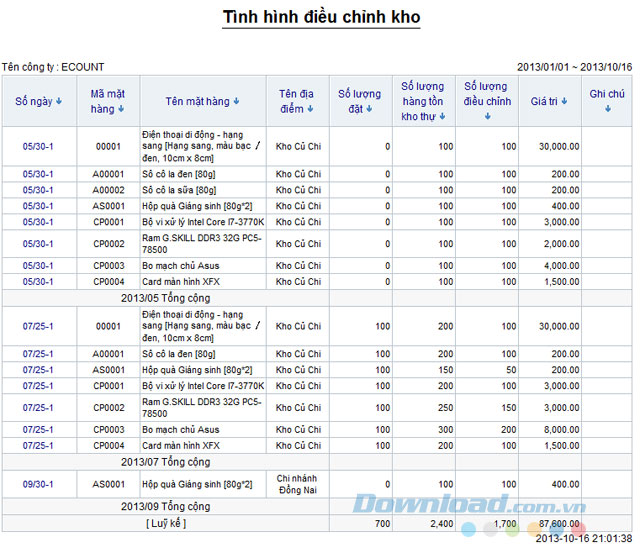Open 07/25-1 link for item CP0002
The height and width of the screenshot is (553, 640).
(x=38, y=408)
